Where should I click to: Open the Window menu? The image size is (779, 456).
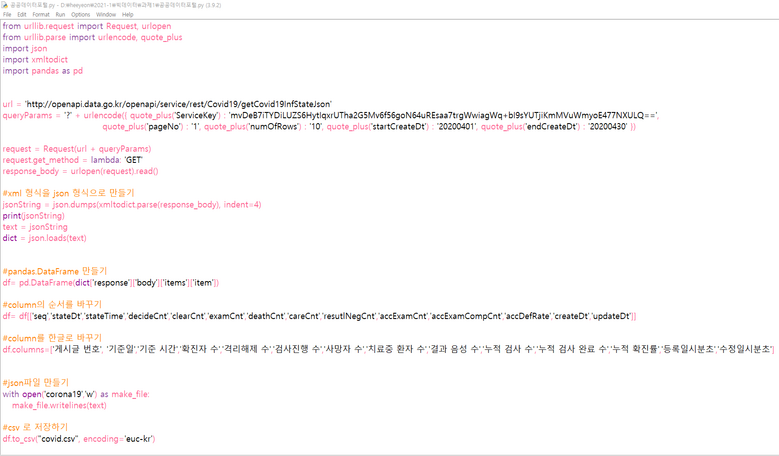click(106, 15)
